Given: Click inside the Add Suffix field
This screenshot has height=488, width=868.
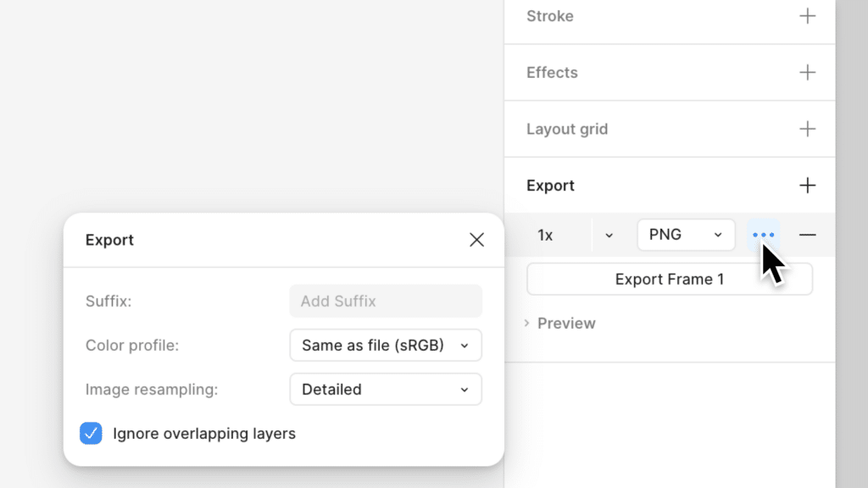Looking at the screenshot, I should coord(386,301).
